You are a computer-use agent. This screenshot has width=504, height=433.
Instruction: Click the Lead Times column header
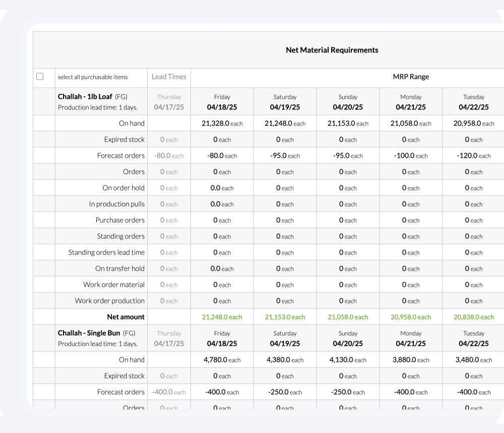(169, 77)
